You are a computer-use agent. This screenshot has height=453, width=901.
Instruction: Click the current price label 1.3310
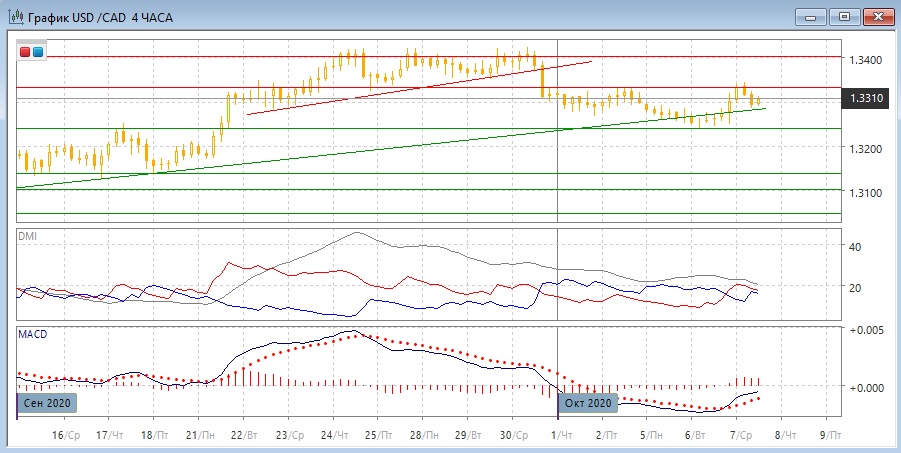click(866, 98)
